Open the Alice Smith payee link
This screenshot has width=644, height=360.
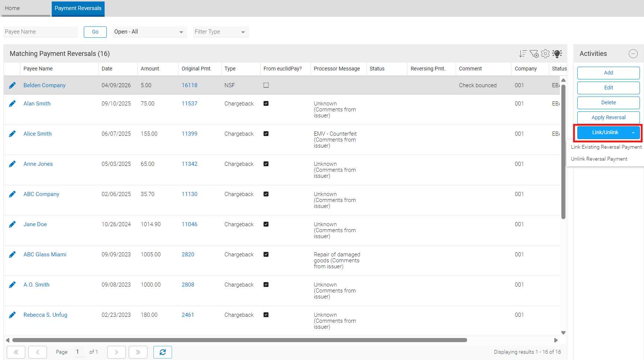click(x=38, y=134)
